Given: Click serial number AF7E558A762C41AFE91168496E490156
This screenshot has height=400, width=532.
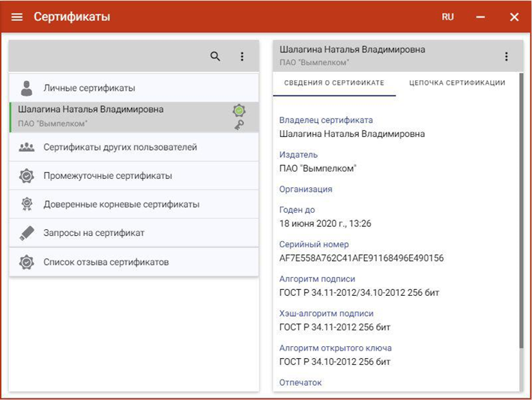Looking at the screenshot, I should click(361, 258).
